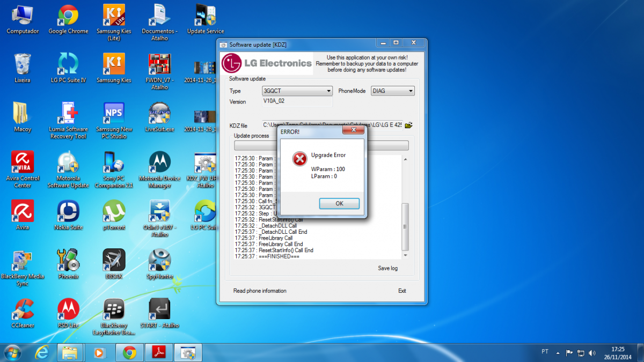Open the Type dropdown showing 3GQCT
This screenshot has height=362, width=644.
click(297, 91)
